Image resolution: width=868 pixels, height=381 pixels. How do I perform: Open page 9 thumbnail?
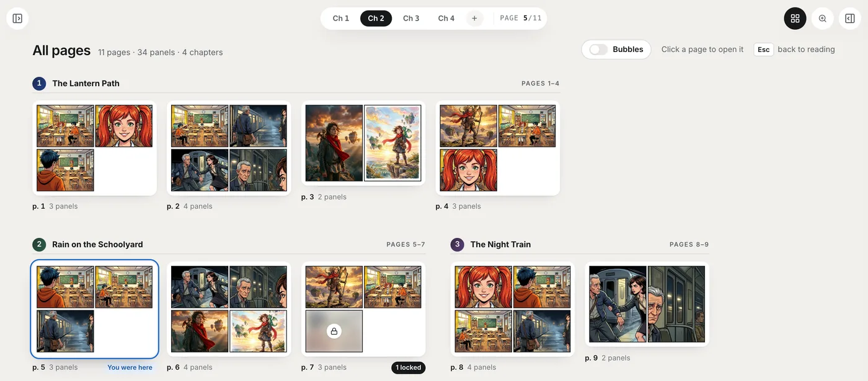point(647,304)
